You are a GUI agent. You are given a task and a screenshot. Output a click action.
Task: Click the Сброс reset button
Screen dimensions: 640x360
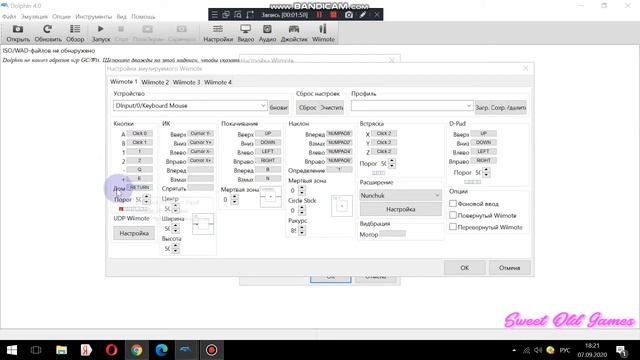(308, 107)
